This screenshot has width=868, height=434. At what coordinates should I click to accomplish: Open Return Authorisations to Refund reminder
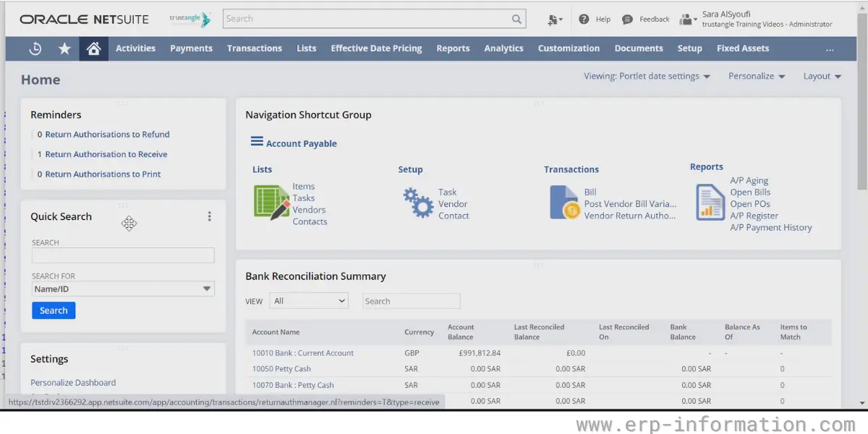108,135
